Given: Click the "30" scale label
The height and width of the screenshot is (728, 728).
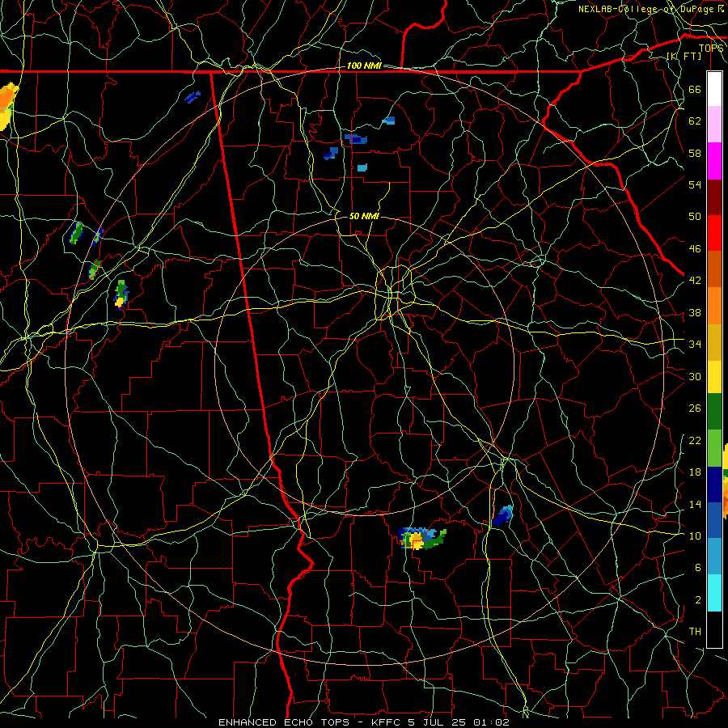Looking at the screenshot, I should click(x=695, y=376).
